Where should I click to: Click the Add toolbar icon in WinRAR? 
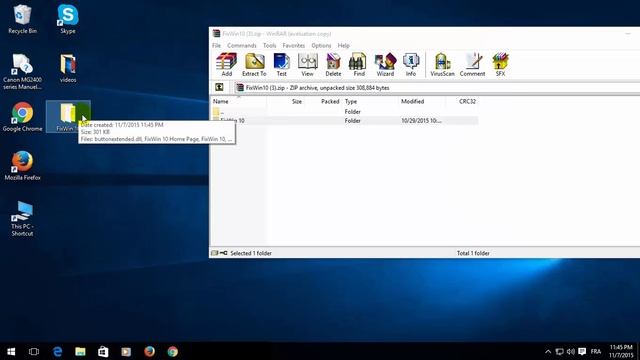(x=227, y=65)
